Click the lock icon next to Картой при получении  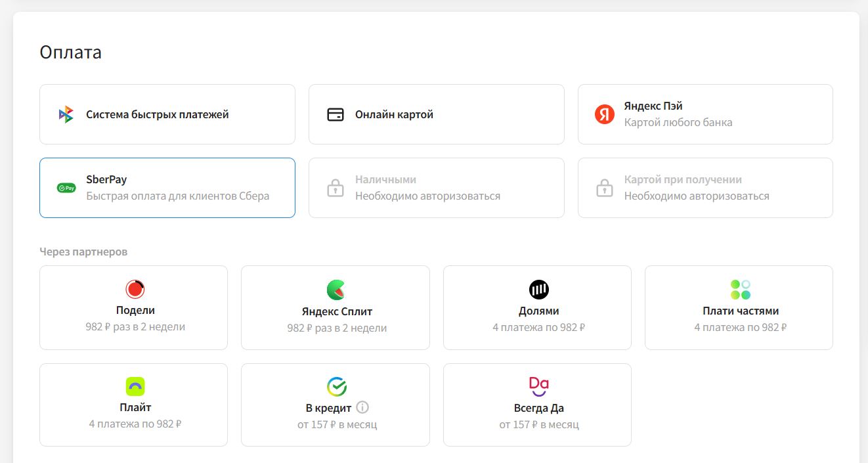[605, 188]
